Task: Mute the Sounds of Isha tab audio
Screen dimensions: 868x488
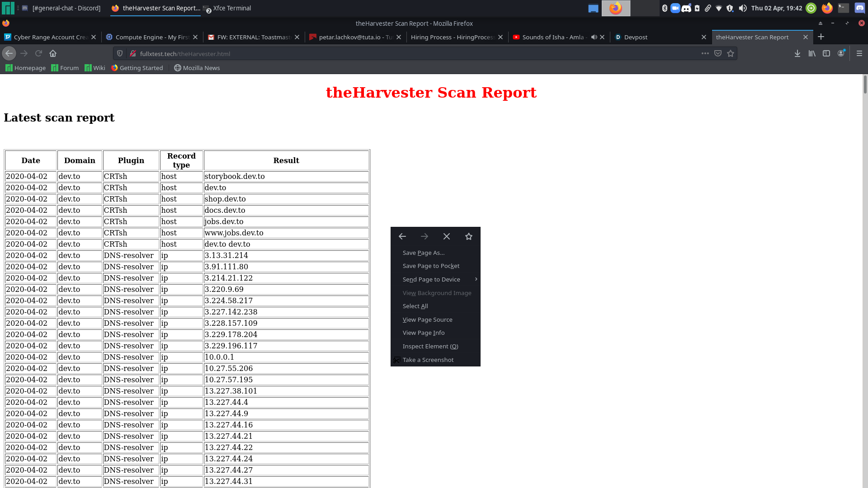Action: [594, 37]
